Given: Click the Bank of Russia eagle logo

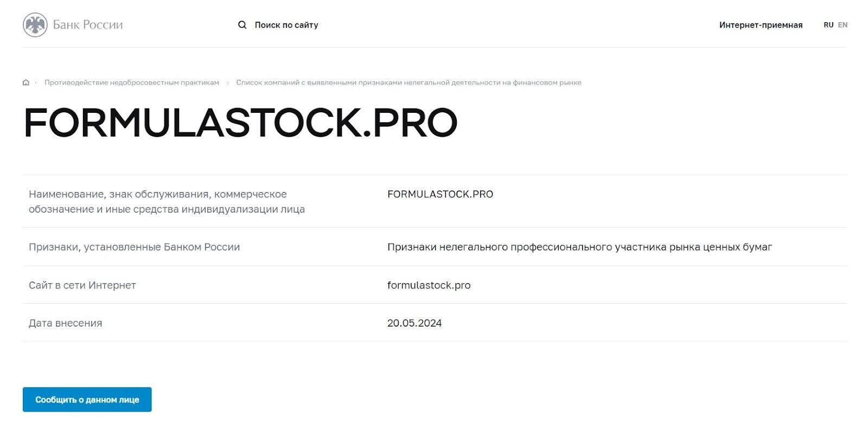Looking at the screenshot, I should (35, 25).
